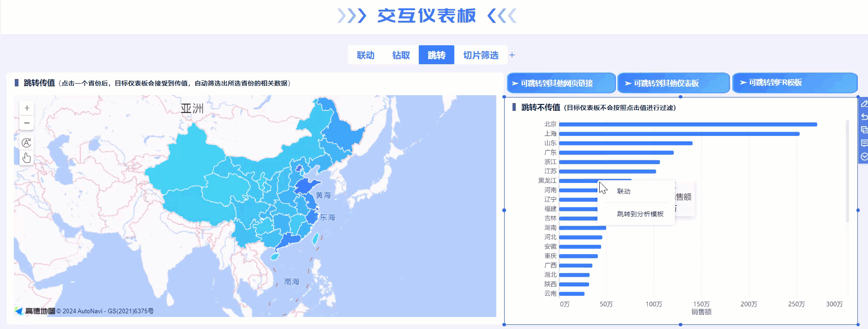Select the hand pan tool on map

pyautogui.click(x=27, y=158)
